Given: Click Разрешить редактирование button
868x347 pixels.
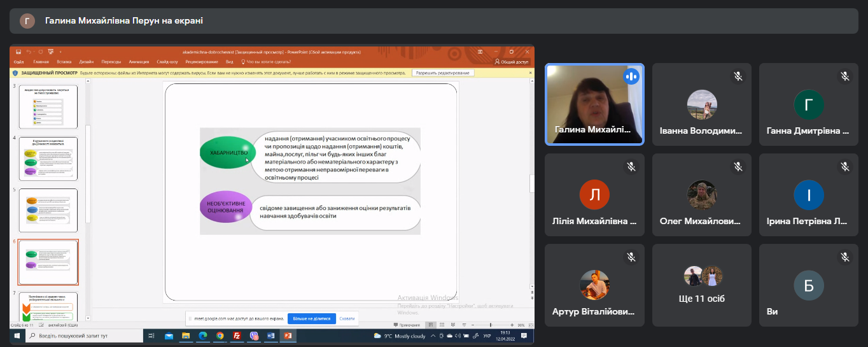Looking at the screenshot, I should tap(444, 73).
